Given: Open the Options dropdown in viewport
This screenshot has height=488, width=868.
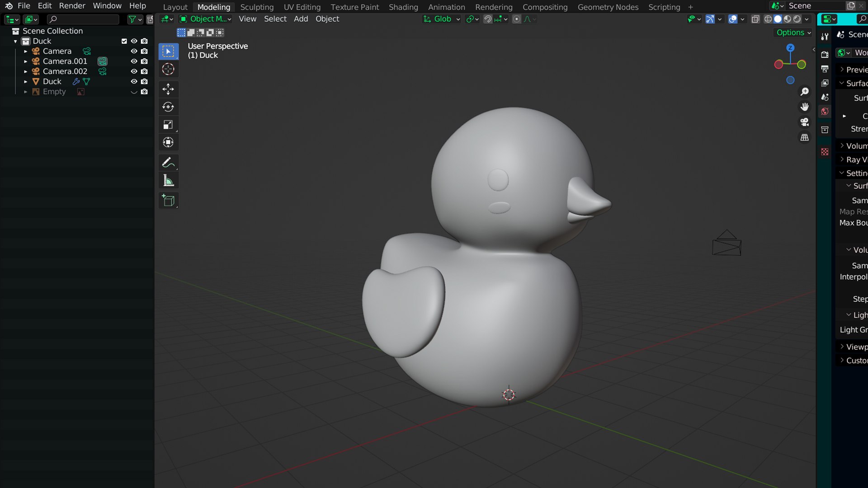Looking at the screenshot, I should [793, 33].
